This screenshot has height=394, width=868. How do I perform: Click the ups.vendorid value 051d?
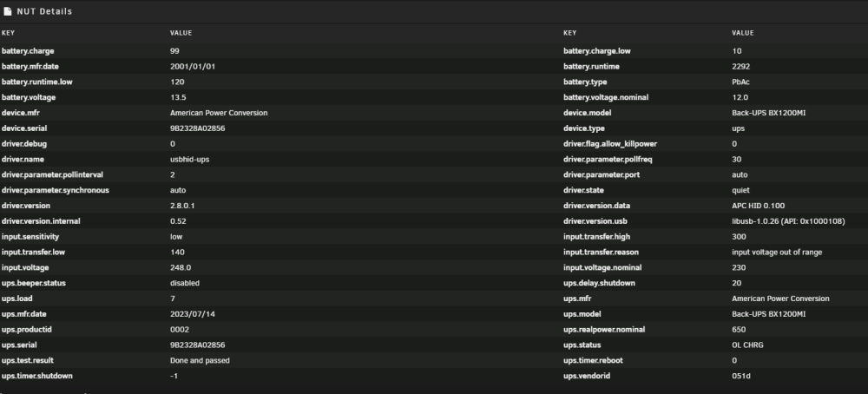pos(740,377)
